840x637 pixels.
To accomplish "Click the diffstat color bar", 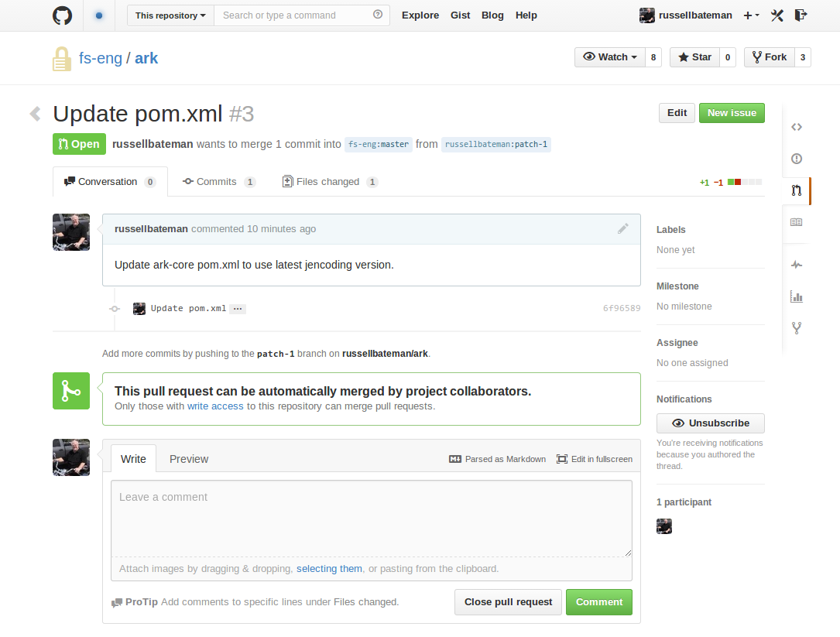I will (x=745, y=182).
